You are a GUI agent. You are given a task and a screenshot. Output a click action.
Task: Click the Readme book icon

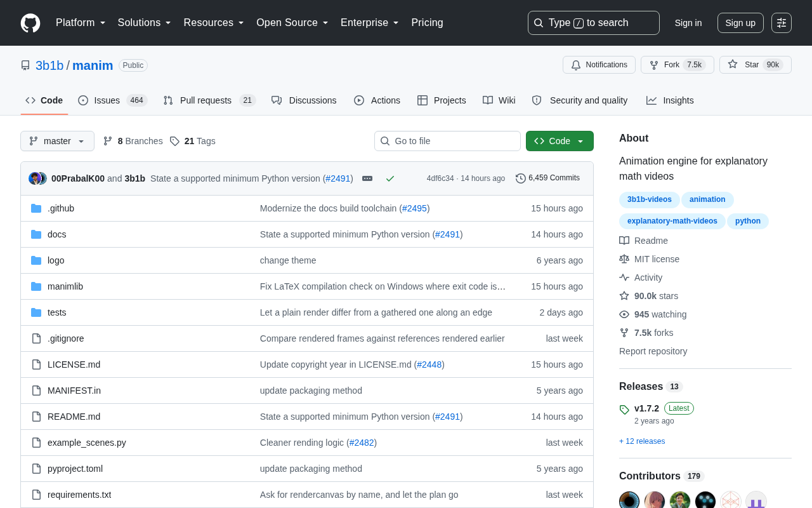tap(624, 241)
